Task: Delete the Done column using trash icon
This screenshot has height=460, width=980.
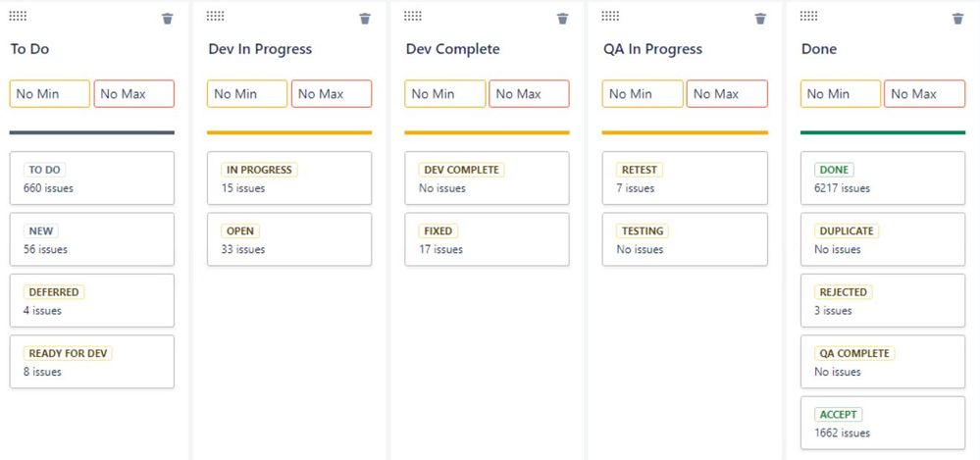Action: tap(957, 19)
